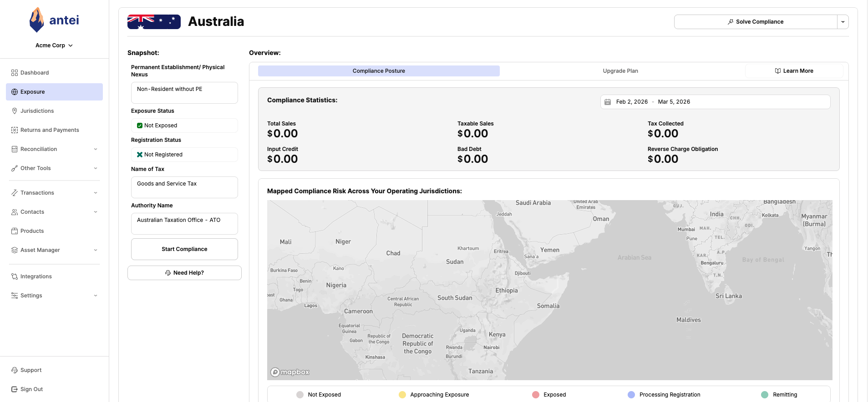Click the Products box icon
868x402 pixels.
click(15, 231)
